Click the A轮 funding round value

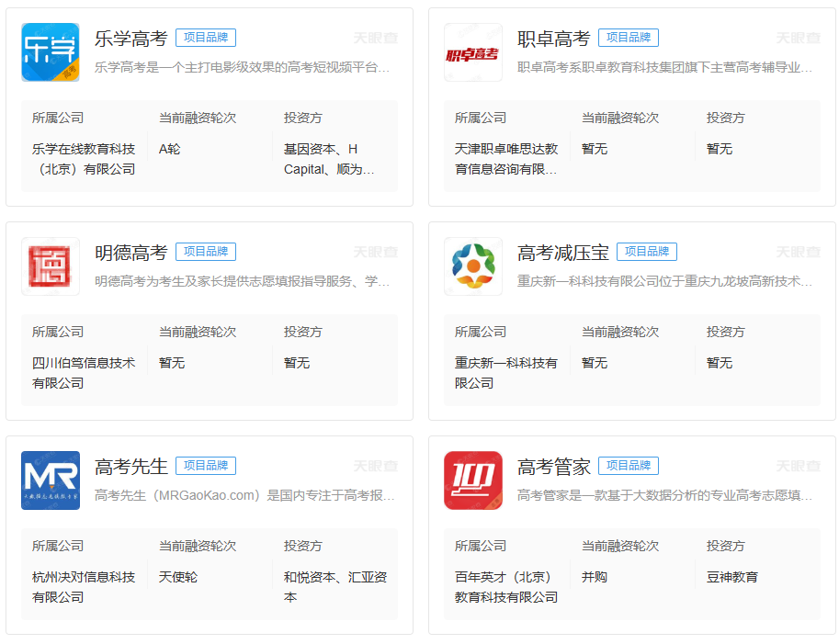[x=170, y=149]
